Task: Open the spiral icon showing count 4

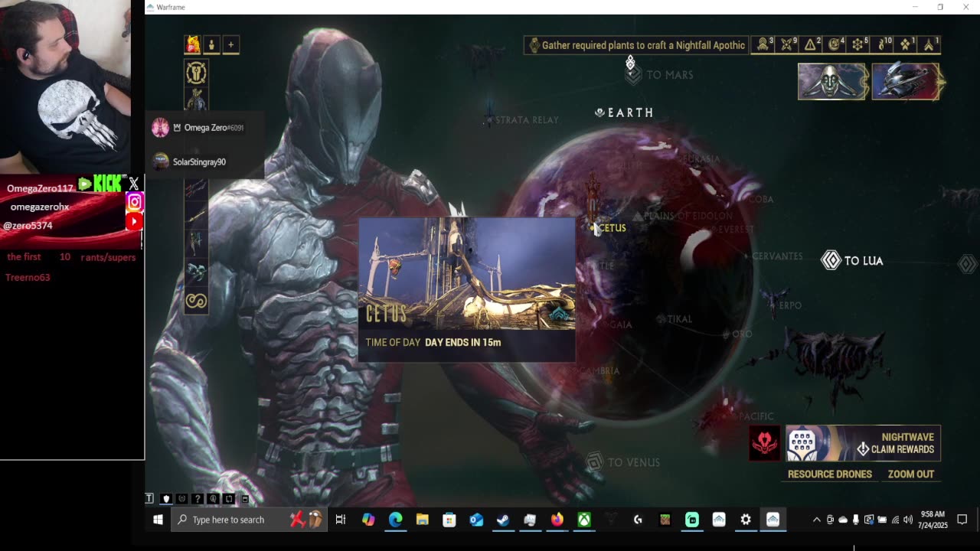Action: pos(835,44)
